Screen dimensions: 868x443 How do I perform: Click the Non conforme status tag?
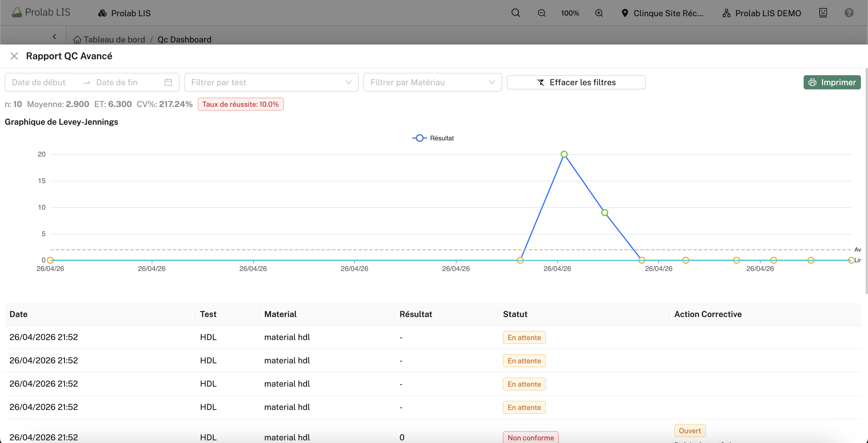(x=531, y=437)
